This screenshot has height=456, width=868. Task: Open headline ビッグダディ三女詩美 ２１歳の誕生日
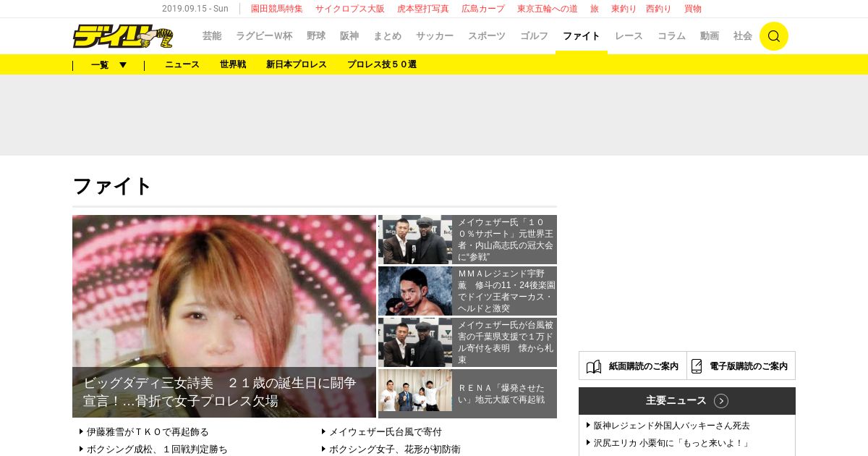click(x=220, y=392)
